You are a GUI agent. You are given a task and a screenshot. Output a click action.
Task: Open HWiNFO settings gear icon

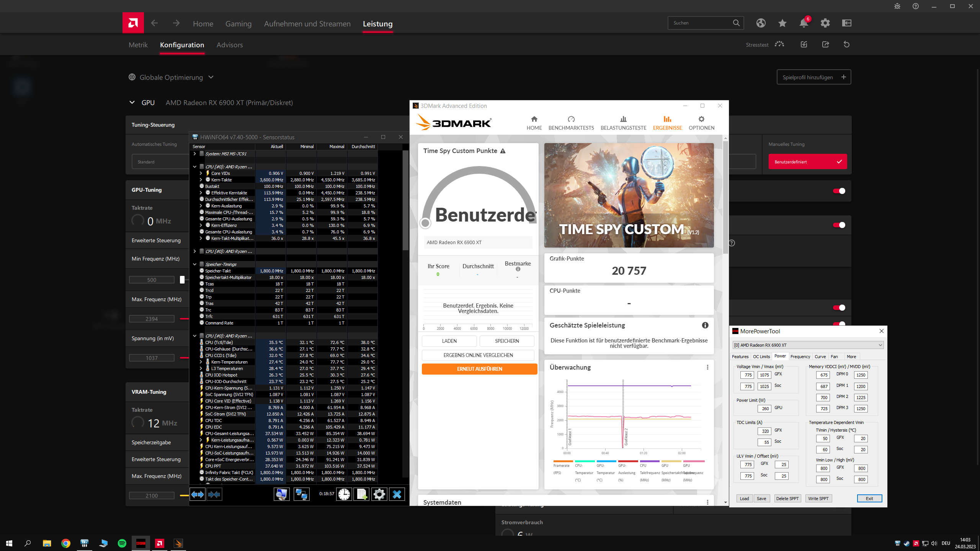[x=379, y=494]
